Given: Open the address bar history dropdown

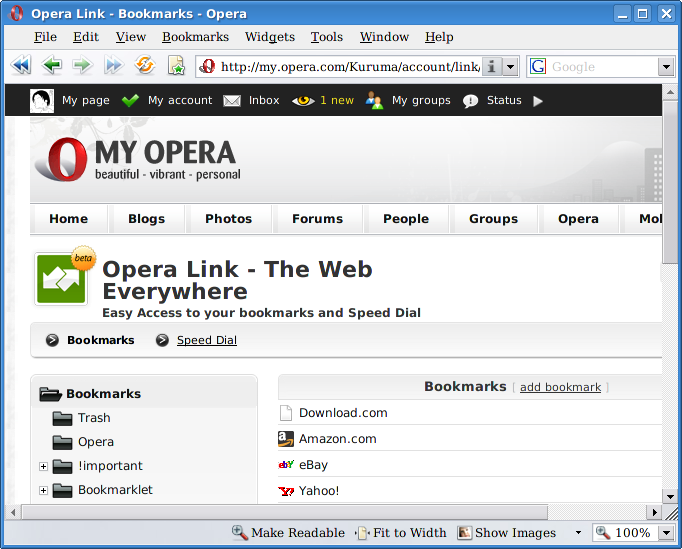Looking at the screenshot, I should pyautogui.click(x=511, y=67).
